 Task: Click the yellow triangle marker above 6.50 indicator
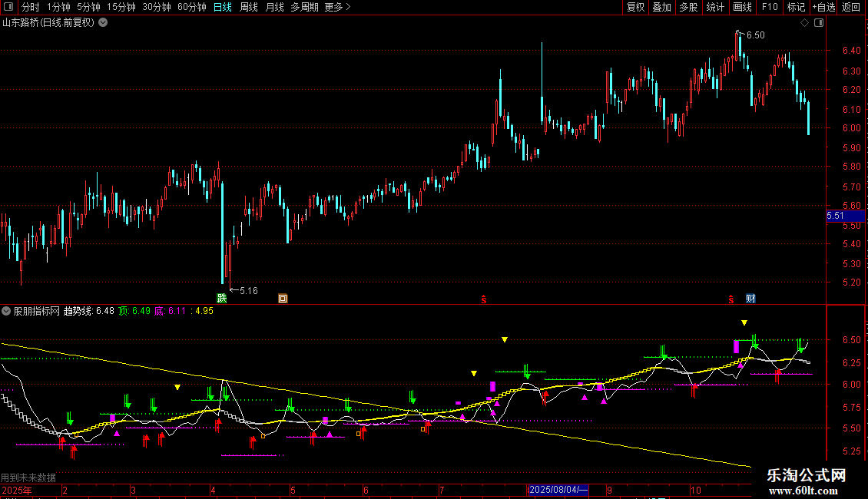point(744,322)
